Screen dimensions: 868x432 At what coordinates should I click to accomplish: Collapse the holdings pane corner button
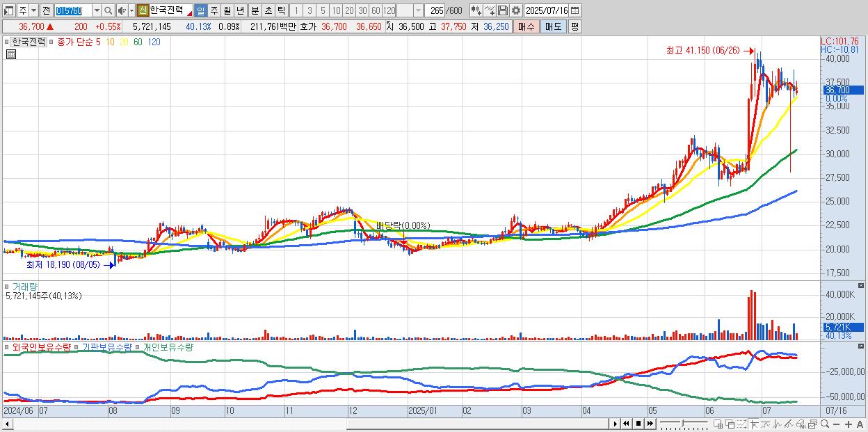[x=861, y=346]
